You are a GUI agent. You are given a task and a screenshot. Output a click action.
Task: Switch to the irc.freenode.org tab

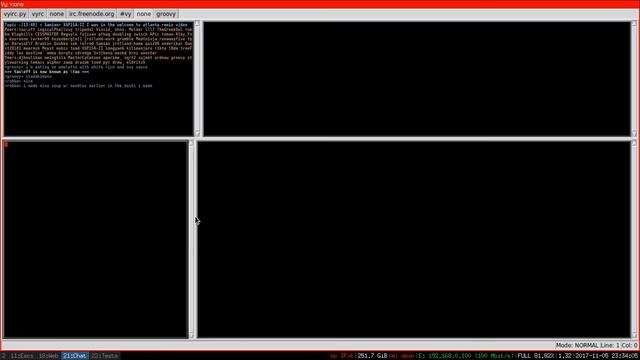pos(91,14)
